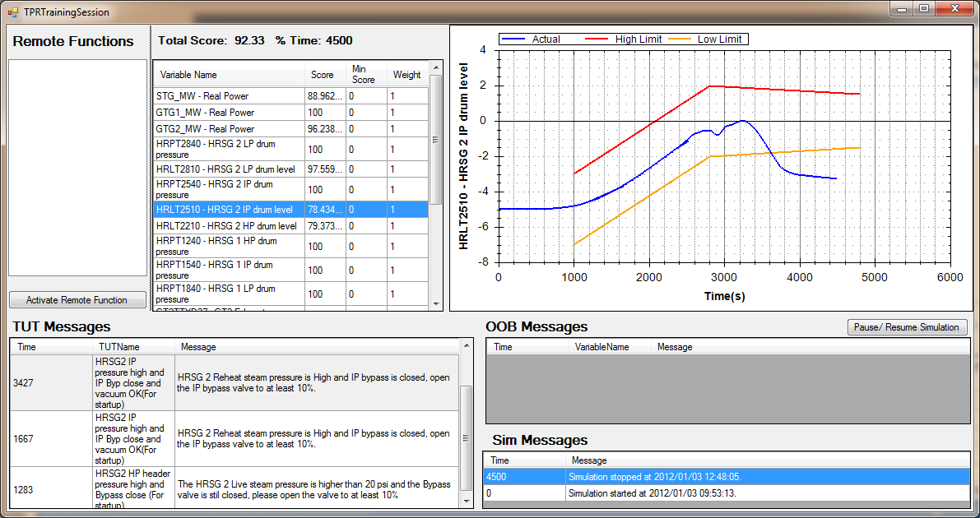The image size is (980, 518).
Task: Select HRLT2810 HRSG 2 LP drum level row
Action: point(229,169)
